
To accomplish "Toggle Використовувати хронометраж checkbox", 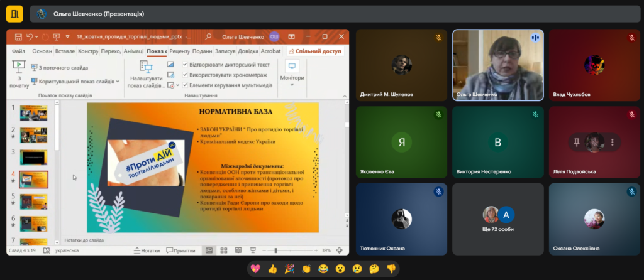I will (x=185, y=75).
